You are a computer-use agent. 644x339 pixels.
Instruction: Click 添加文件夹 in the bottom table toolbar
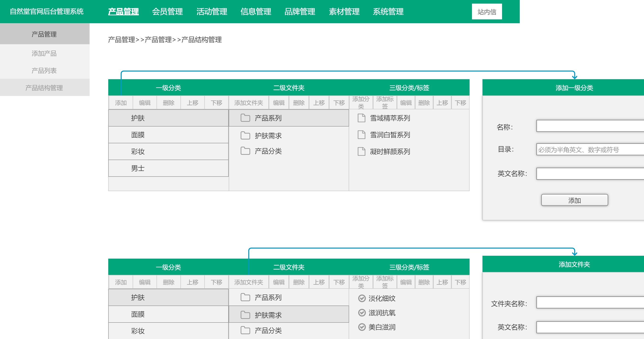[x=249, y=282]
